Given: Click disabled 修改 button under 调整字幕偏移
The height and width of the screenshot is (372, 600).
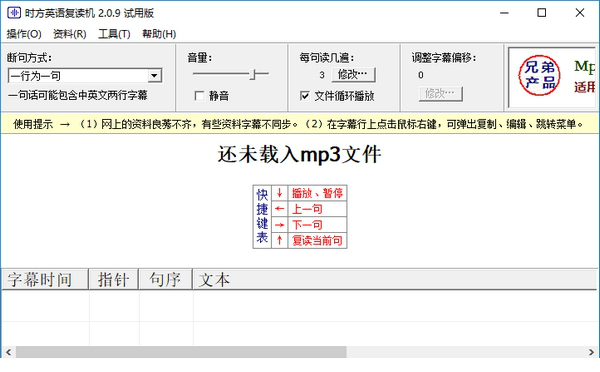Looking at the screenshot, I should 440,94.
